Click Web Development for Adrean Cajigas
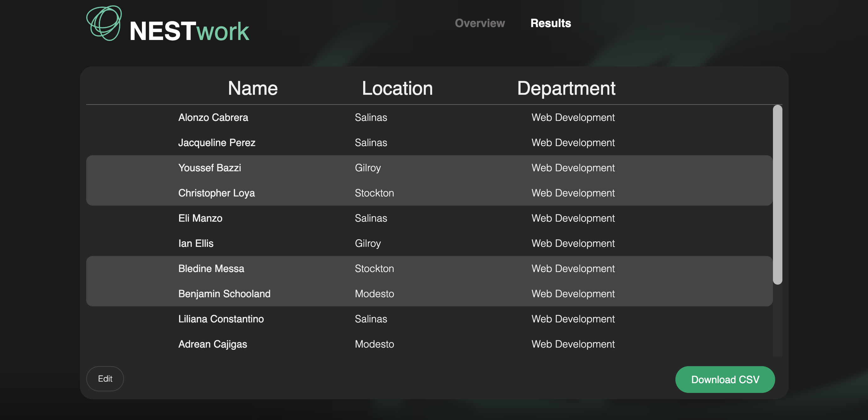Image resolution: width=868 pixels, height=420 pixels. click(x=573, y=344)
